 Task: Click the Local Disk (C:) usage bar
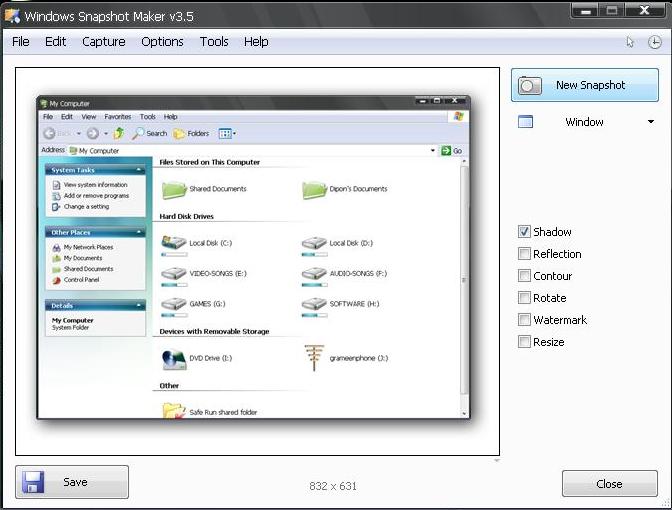coord(174,255)
